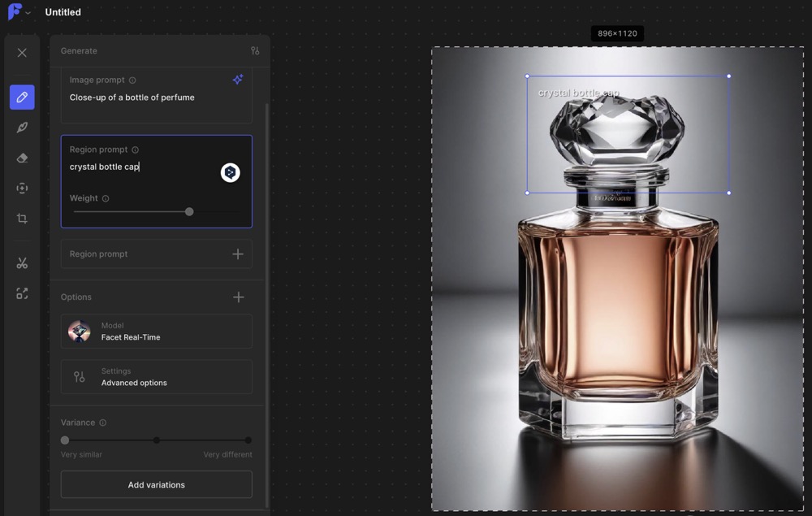Expand Options with the plus icon
Screen dimensions: 812x516
pos(238,297)
